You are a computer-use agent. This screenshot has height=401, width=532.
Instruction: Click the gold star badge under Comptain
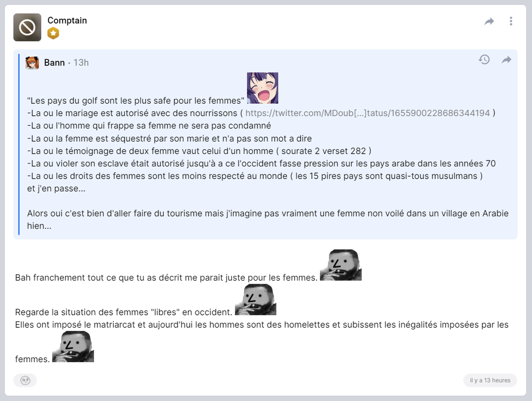coord(53,33)
